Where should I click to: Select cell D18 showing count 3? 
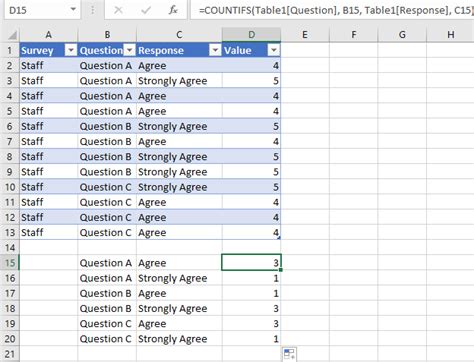251,308
